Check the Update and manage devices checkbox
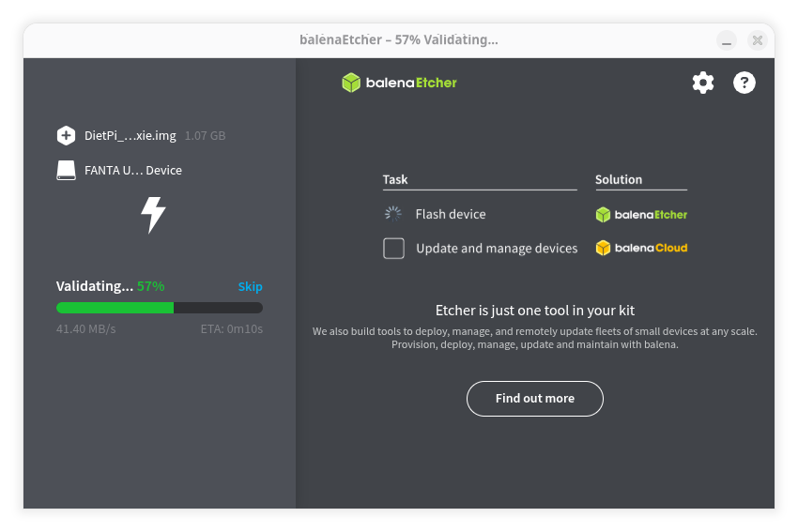The height and width of the screenshot is (532, 798). 394,249
